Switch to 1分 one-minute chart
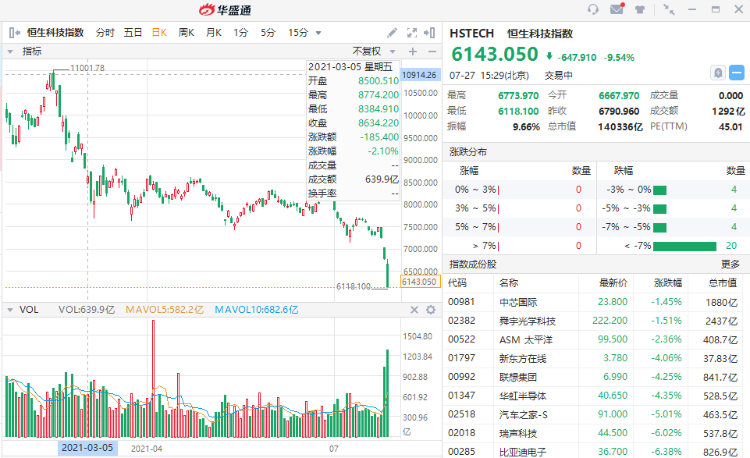Viewport: 750px width, 458px height. (241, 33)
